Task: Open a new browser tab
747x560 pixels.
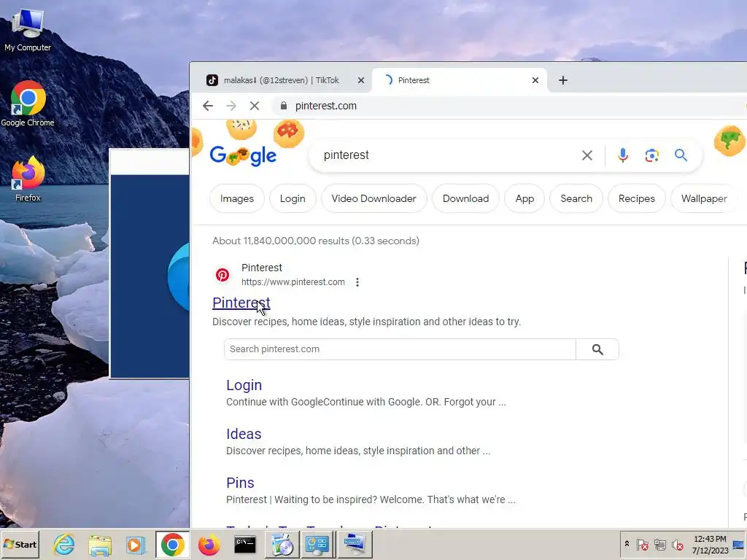Action: point(563,80)
